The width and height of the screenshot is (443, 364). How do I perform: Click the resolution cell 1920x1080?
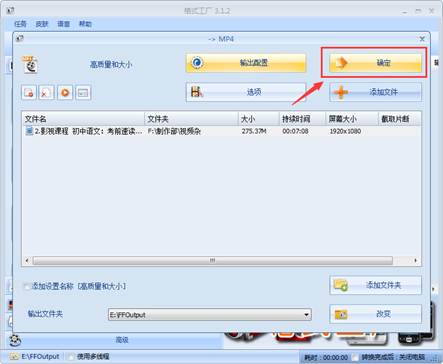click(345, 131)
